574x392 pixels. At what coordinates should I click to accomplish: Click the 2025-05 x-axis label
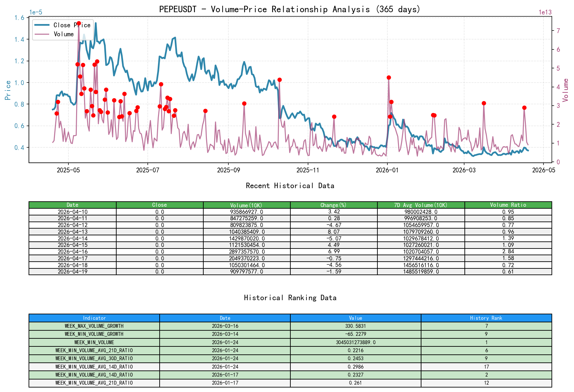(68, 170)
